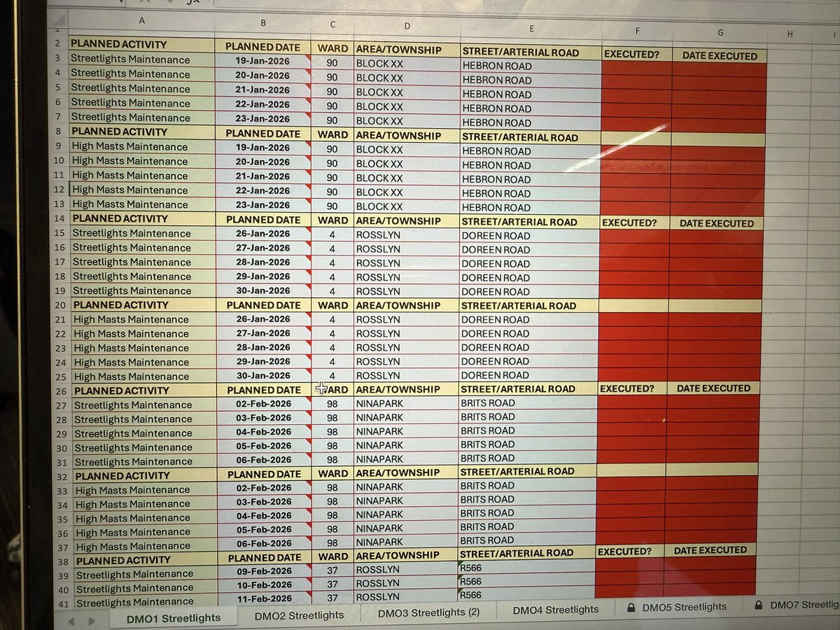Screen dimensions: 840x630
Task: Click the previous sheet navigation arrow
Action: coord(70,621)
